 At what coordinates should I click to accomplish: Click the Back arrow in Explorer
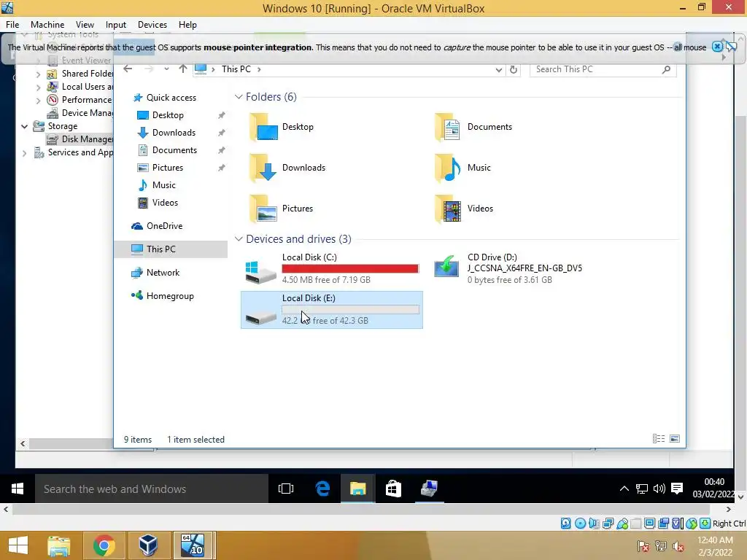128,69
